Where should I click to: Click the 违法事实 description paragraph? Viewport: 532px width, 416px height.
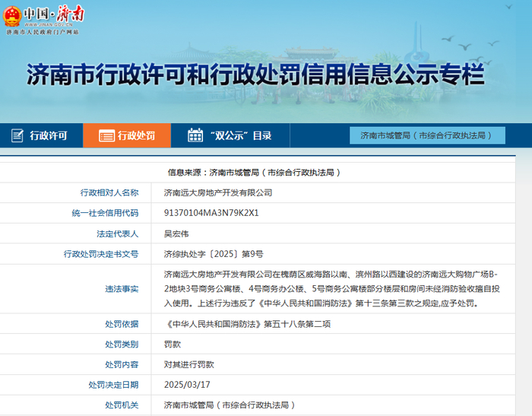point(331,288)
